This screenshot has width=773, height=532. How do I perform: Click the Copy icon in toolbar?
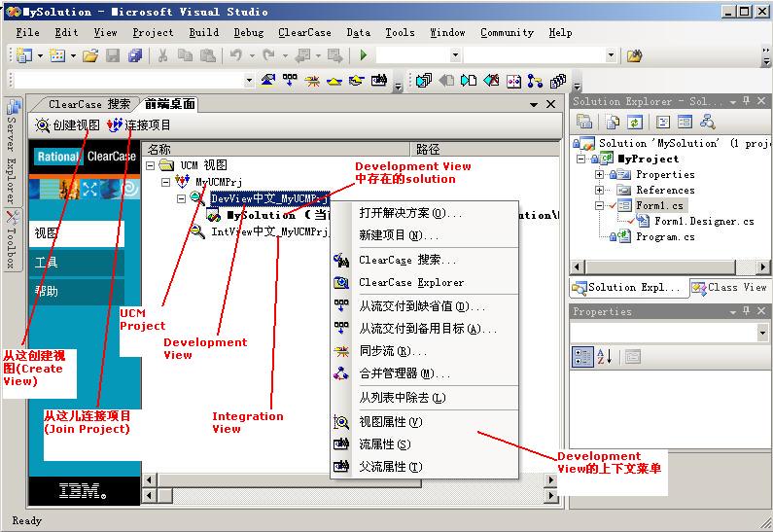185,55
